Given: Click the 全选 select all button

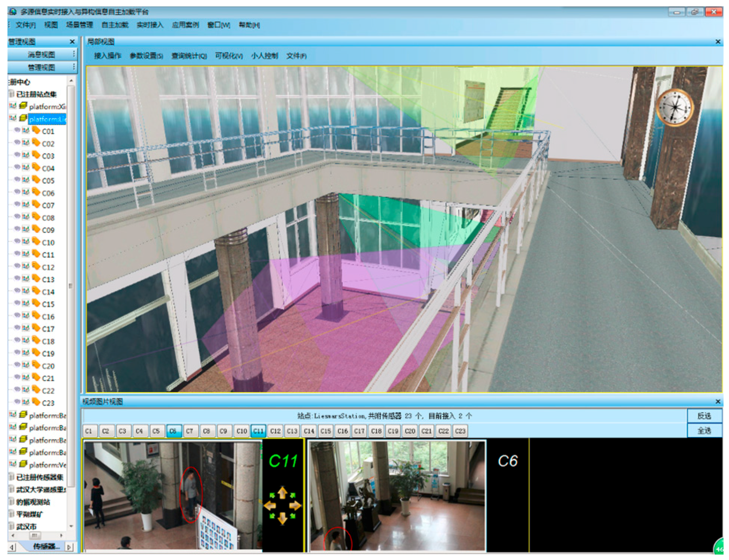Looking at the screenshot, I should coord(704,431).
